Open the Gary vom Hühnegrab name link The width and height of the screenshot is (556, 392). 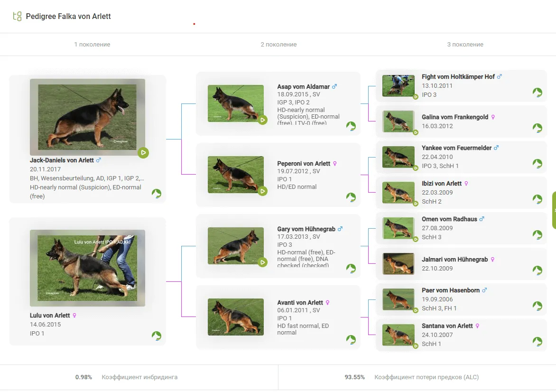(x=306, y=229)
